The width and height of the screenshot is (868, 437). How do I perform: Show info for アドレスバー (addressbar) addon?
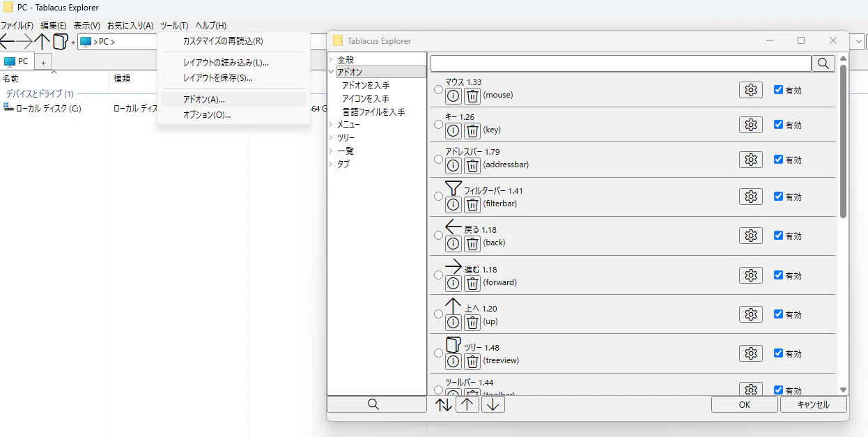click(453, 165)
